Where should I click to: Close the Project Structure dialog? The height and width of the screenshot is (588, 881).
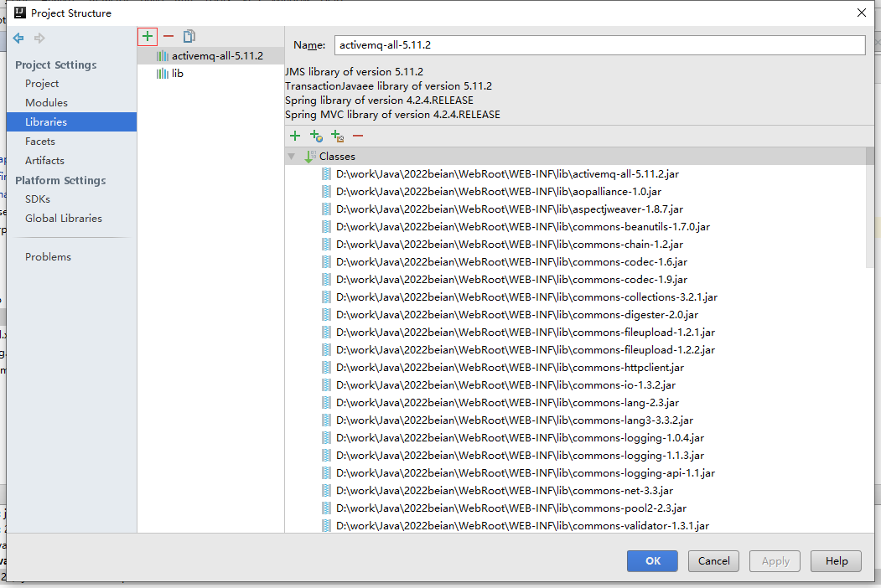tap(862, 13)
